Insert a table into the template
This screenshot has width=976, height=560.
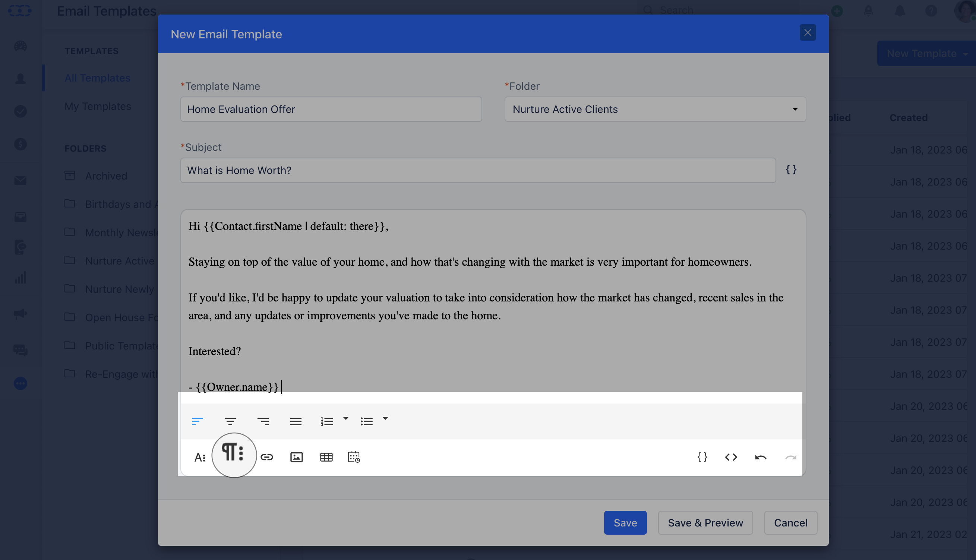click(x=326, y=457)
